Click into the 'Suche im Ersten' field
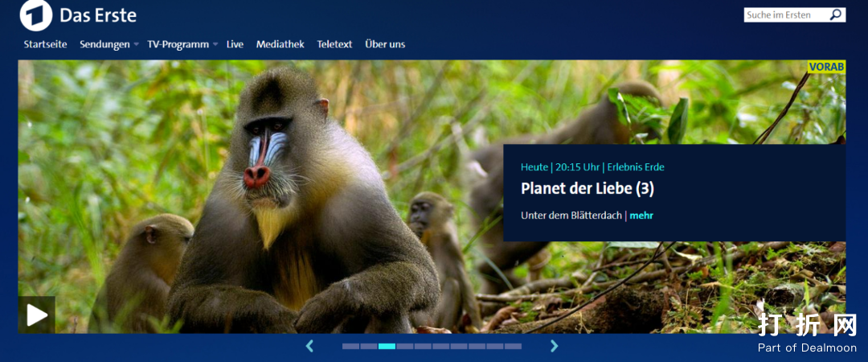Viewport: 868px width, 362px height. tap(785, 14)
